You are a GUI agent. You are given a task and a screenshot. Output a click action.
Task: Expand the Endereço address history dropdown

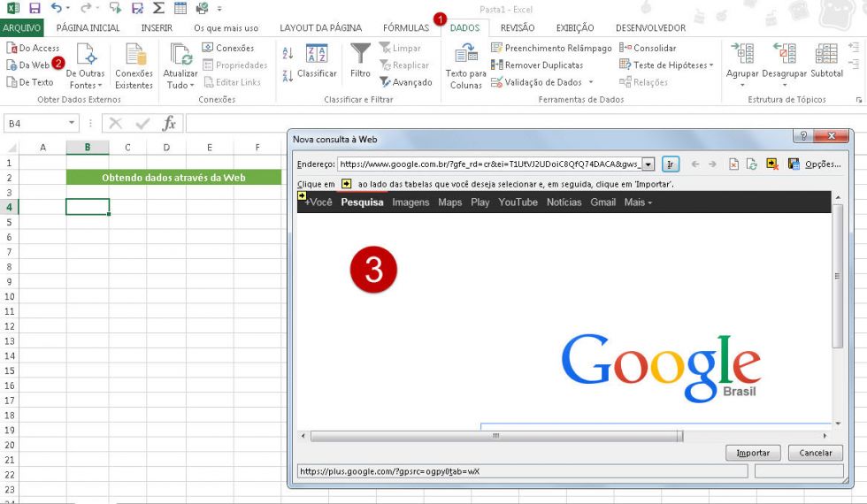[648, 164]
